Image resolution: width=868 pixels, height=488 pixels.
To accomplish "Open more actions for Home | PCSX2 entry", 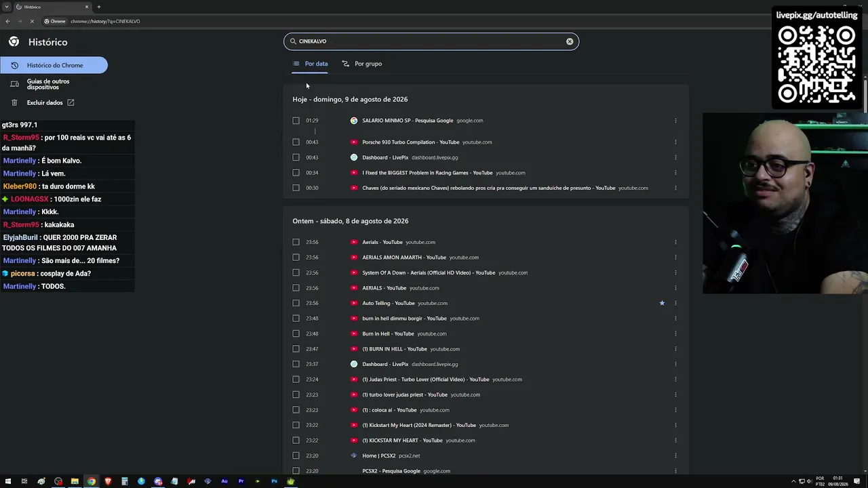I will 675,455.
